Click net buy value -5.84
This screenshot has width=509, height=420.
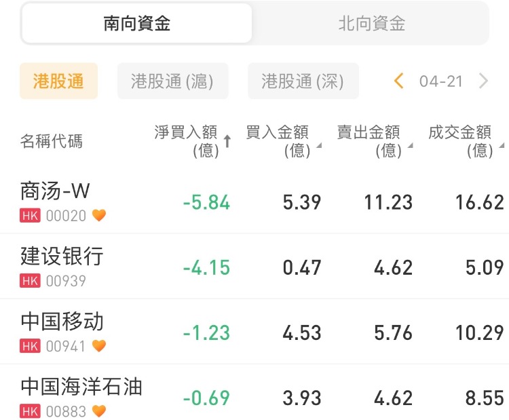click(206, 202)
